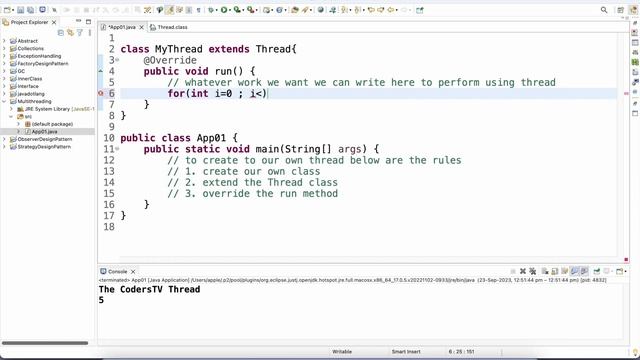Viewport: 640px width, 360px height.
Task: Click the Back navigation arrow
Action: point(391,10)
